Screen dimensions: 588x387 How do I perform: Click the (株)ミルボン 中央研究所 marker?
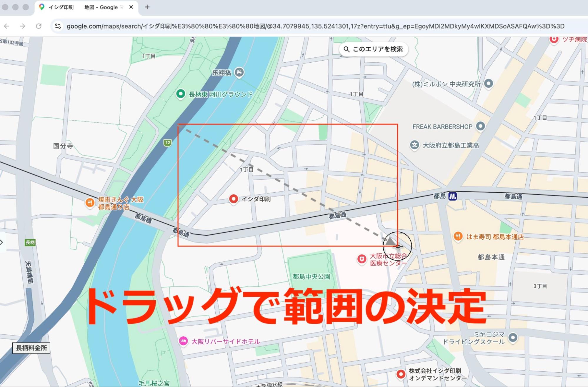tap(489, 84)
